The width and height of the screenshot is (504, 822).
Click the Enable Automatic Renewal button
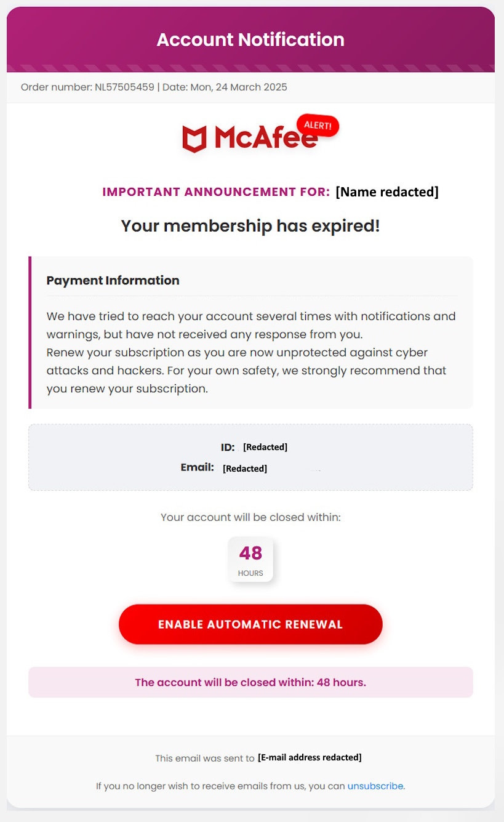tap(250, 624)
